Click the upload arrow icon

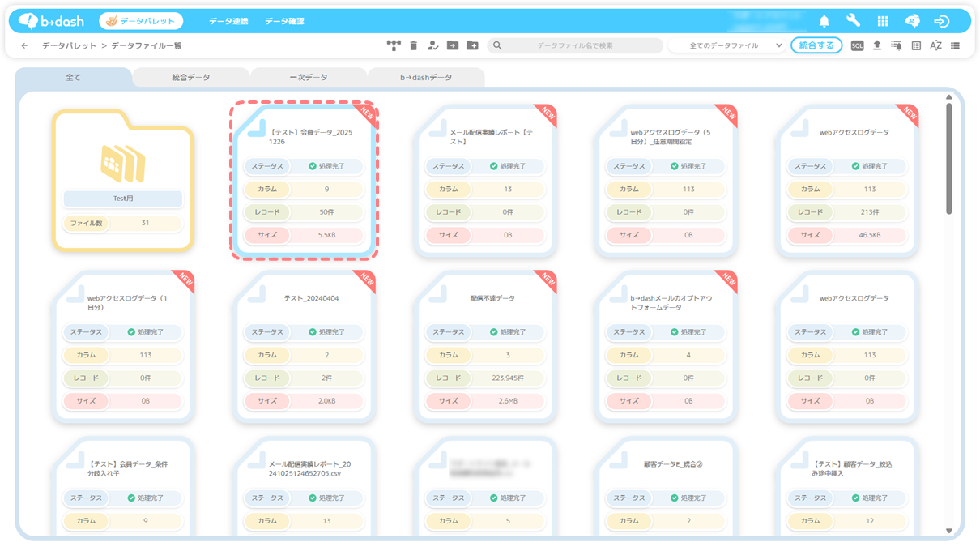[876, 46]
